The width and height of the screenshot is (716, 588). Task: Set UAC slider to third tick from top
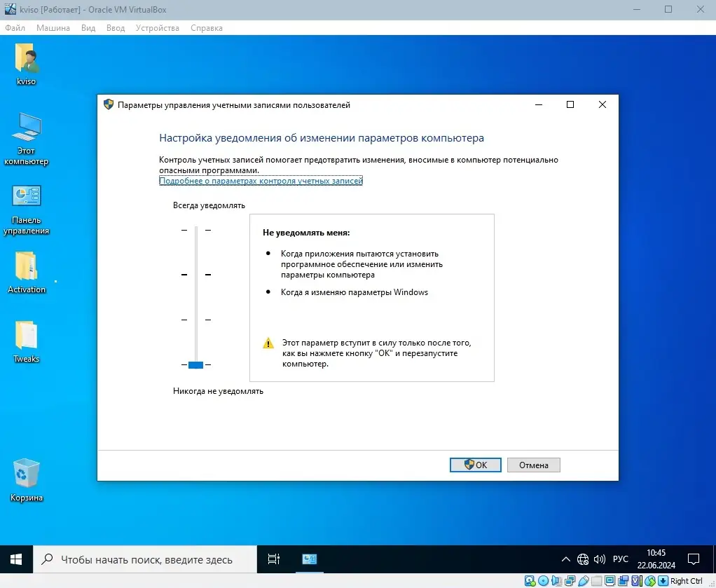(196, 320)
